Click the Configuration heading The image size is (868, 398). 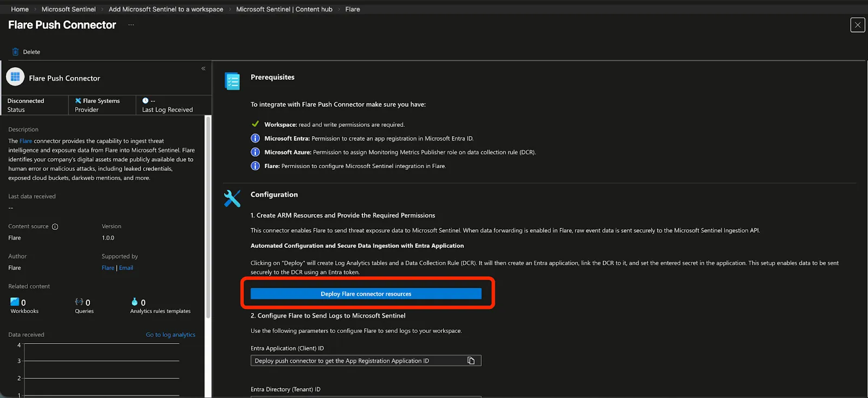click(274, 194)
